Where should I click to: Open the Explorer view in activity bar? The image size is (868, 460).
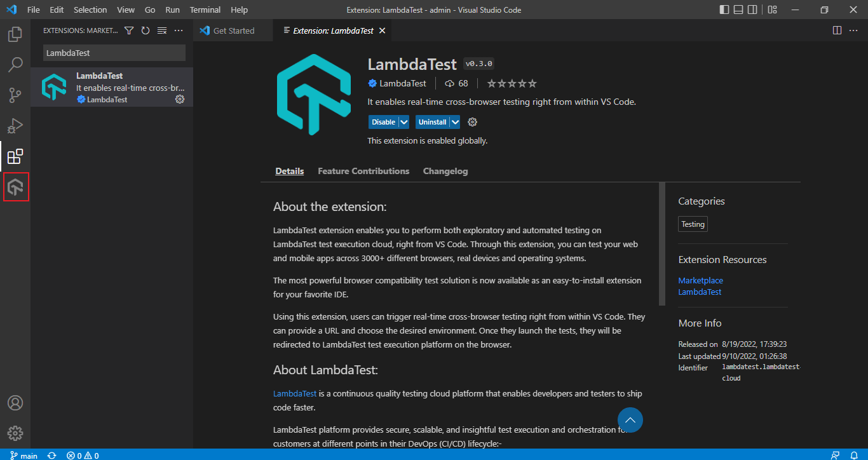point(15,34)
